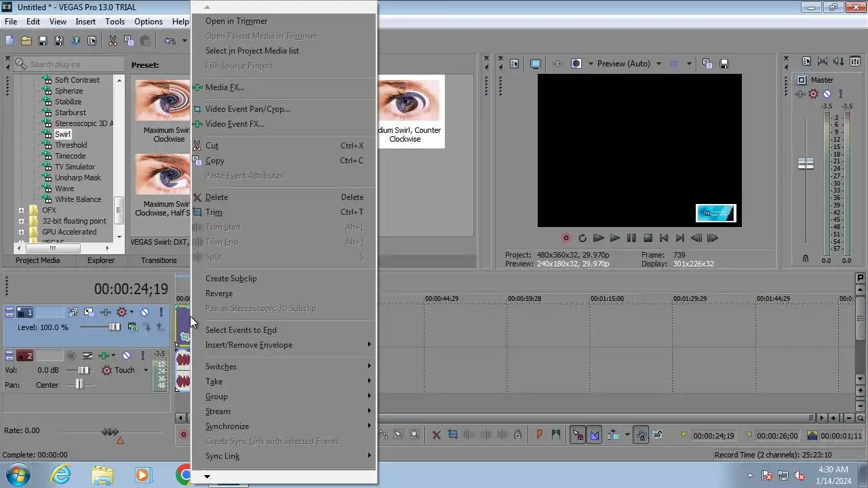Toggle Auto Ripple in the bottom toolbar
The height and width of the screenshot is (488, 868).
click(613, 435)
